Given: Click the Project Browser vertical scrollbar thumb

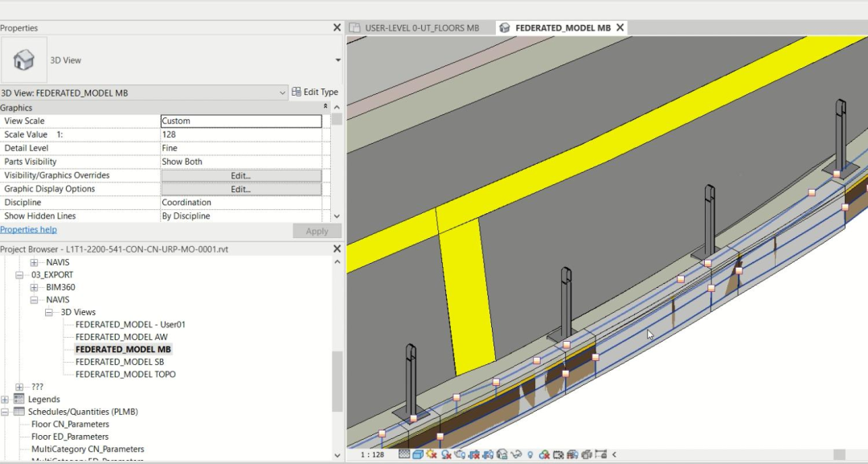Looking at the screenshot, I should (337, 382).
